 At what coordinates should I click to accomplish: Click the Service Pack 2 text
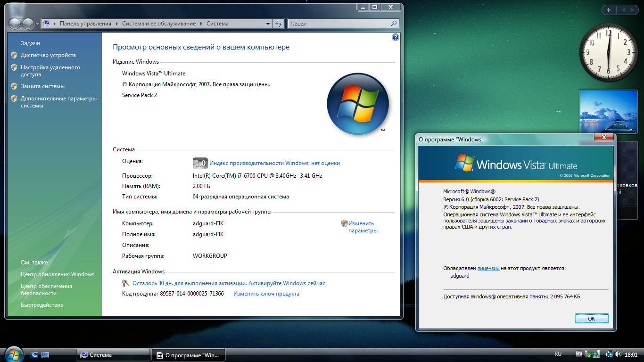pyautogui.click(x=140, y=95)
